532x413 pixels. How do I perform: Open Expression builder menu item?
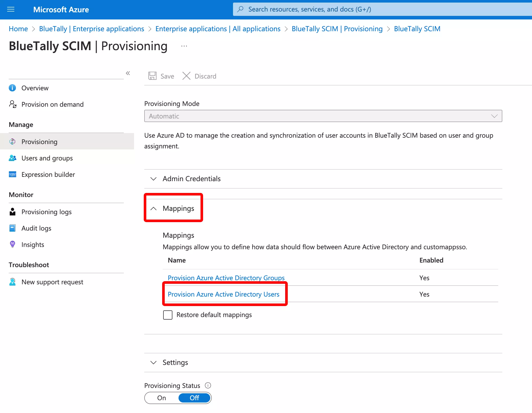[48, 175]
